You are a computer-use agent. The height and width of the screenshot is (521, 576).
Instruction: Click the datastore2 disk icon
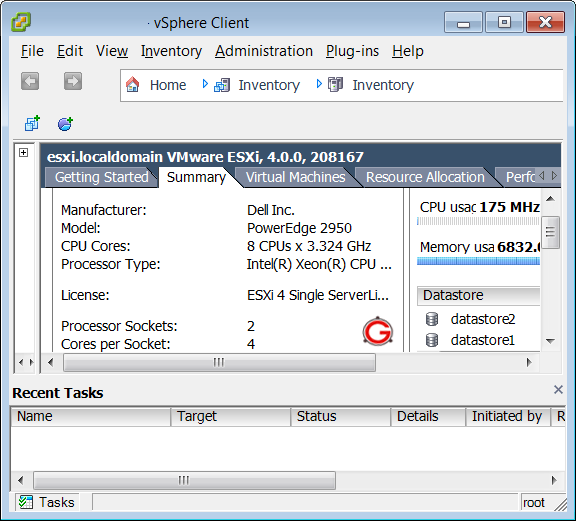(x=432, y=319)
